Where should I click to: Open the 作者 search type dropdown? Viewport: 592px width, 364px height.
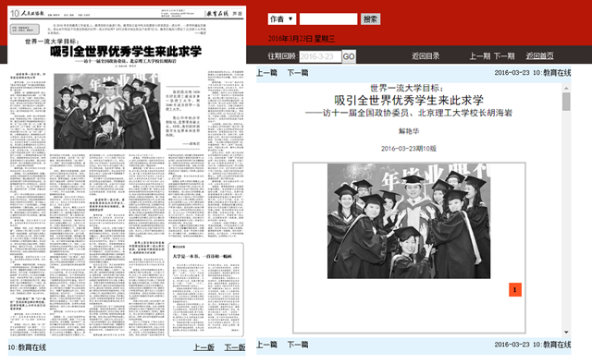(x=282, y=18)
